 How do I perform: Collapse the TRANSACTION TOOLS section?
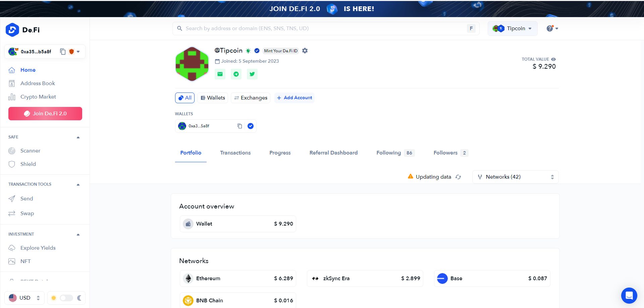coord(78,185)
